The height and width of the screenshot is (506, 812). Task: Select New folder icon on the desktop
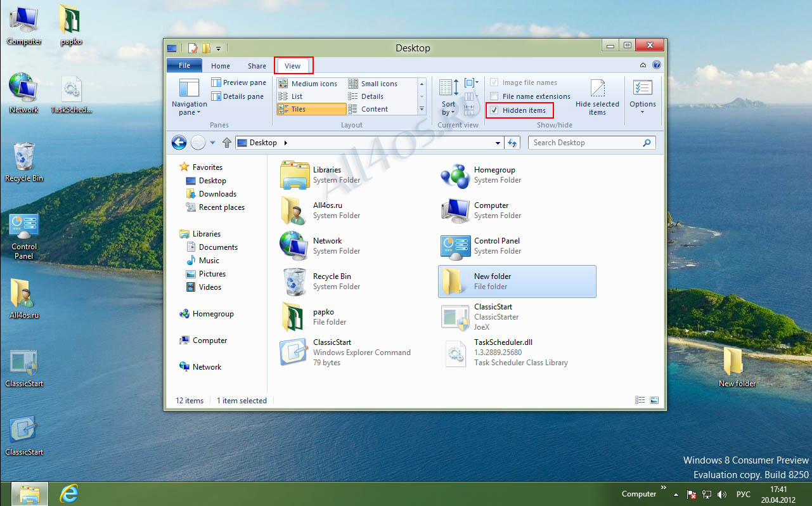(737, 367)
